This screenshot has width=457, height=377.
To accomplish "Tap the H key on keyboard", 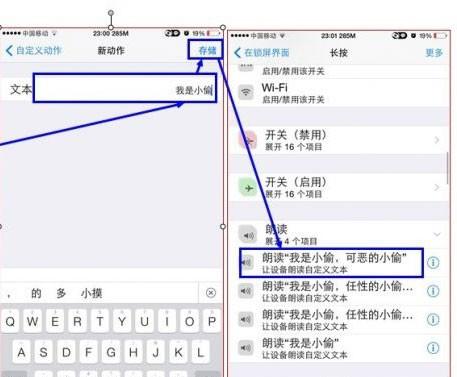I will [133, 352].
